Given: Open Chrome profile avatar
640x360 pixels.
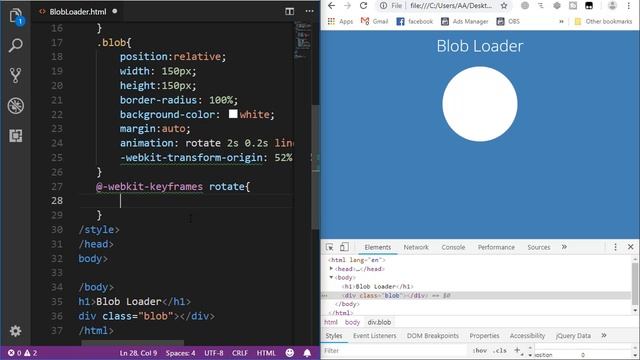Looking at the screenshot, I should tap(612, 6).
